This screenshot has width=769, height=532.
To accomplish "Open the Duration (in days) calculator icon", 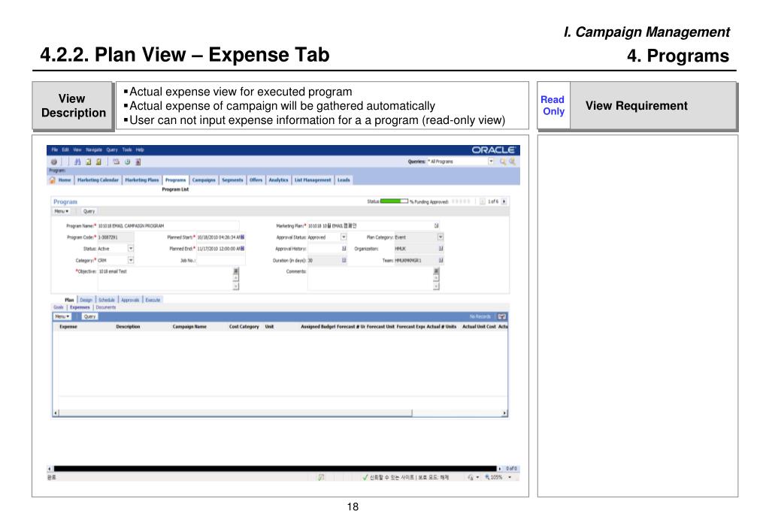I will pos(344,260).
